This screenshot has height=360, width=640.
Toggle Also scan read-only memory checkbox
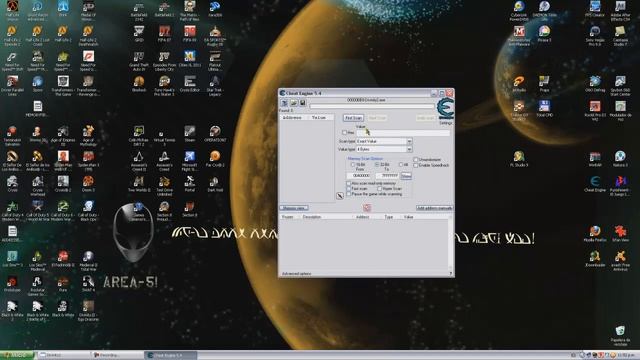(349, 184)
